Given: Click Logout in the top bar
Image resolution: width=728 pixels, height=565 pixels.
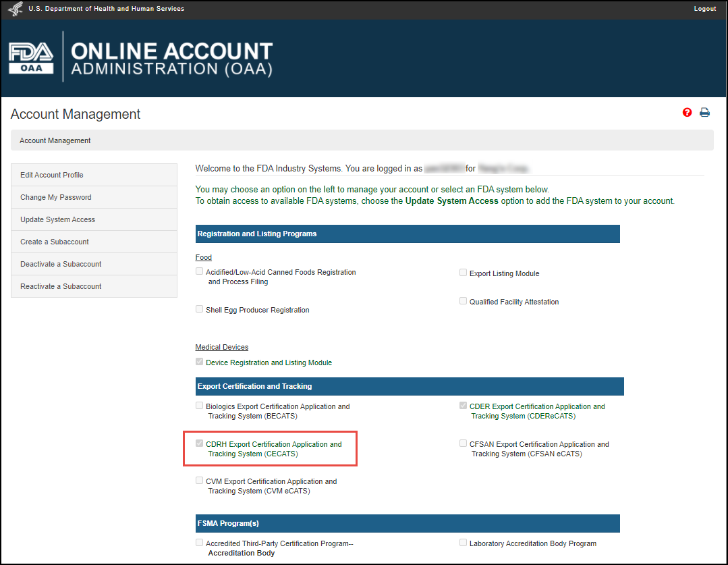Looking at the screenshot, I should [704, 9].
